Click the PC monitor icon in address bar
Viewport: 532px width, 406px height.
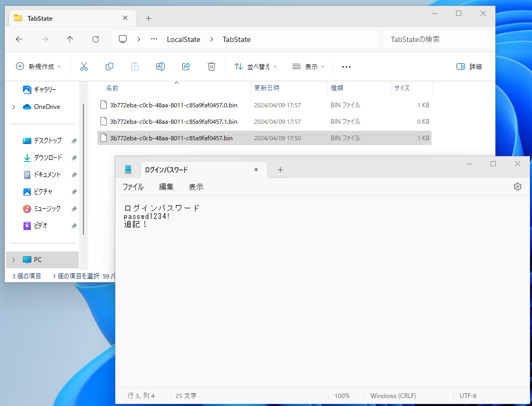(x=123, y=39)
